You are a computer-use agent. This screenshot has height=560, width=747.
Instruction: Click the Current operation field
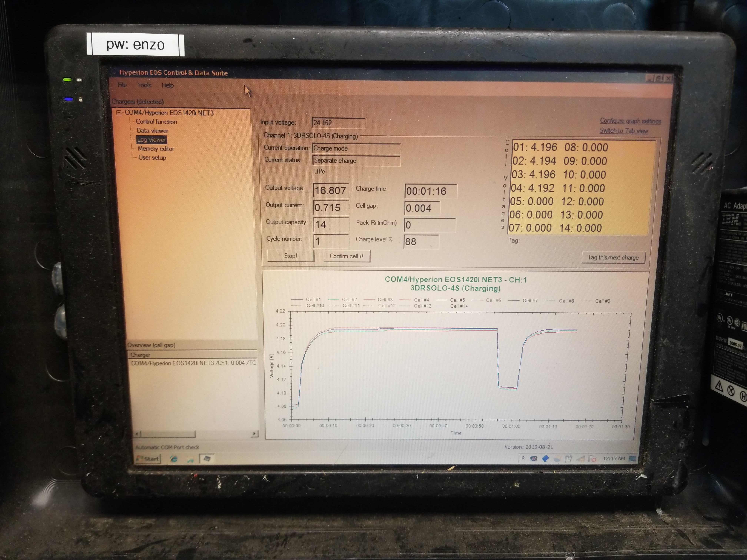[x=356, y=149]
